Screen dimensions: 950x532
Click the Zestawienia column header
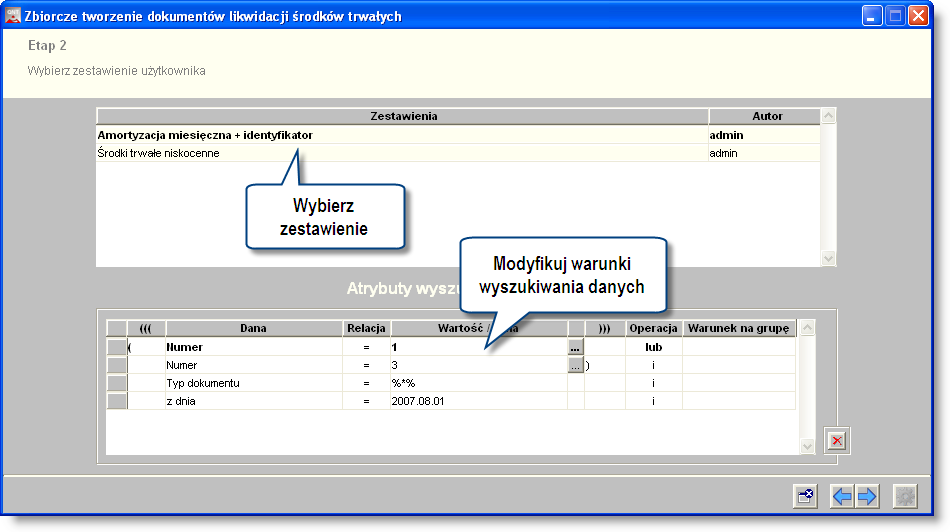point(403,116)
